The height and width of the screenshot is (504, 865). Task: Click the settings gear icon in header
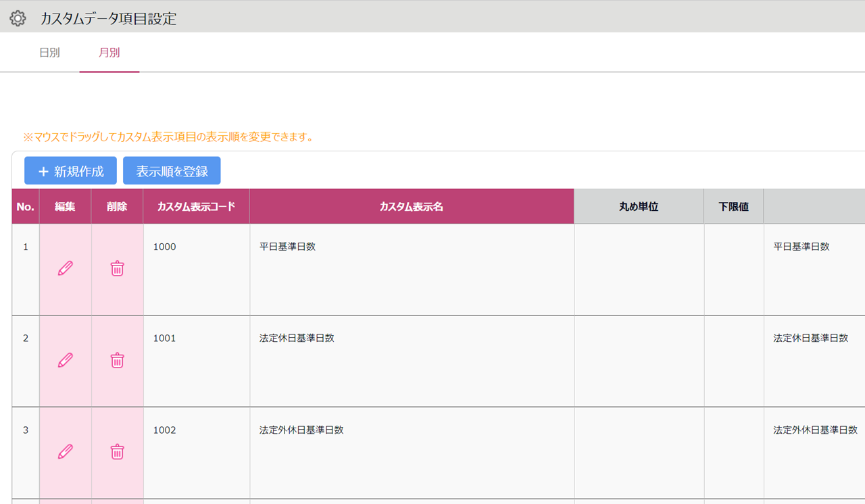18,18
